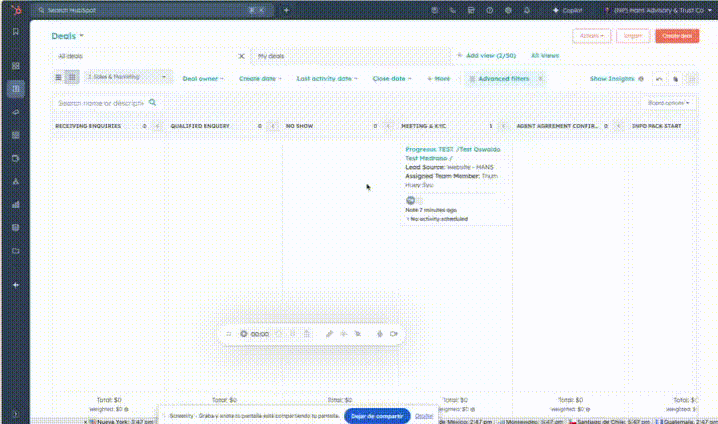718x424 pixels.
Task: Click the pen draw icon in recording toolbar
Action: click(x=329, y=333)
